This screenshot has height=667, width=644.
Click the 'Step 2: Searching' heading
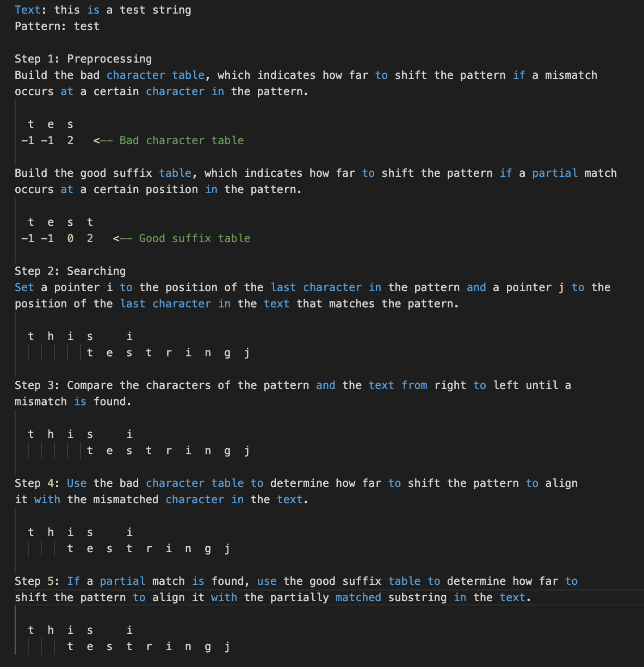pos(70,271)
